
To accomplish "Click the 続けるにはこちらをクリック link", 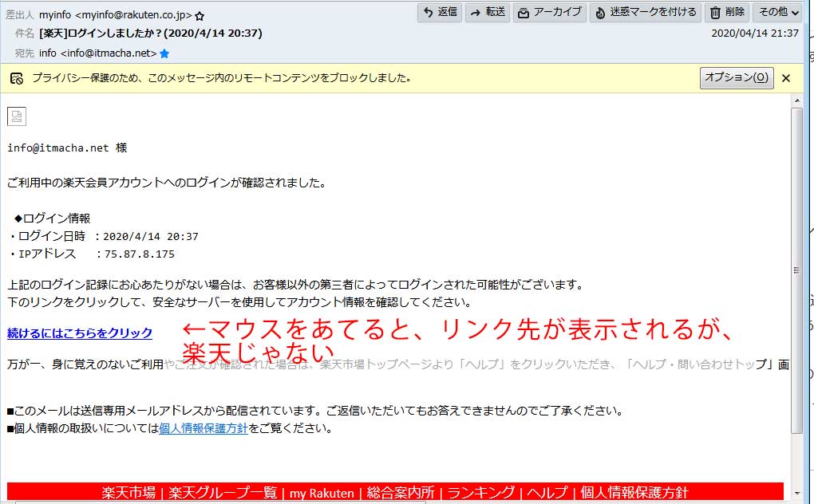I will pos(80,333).
